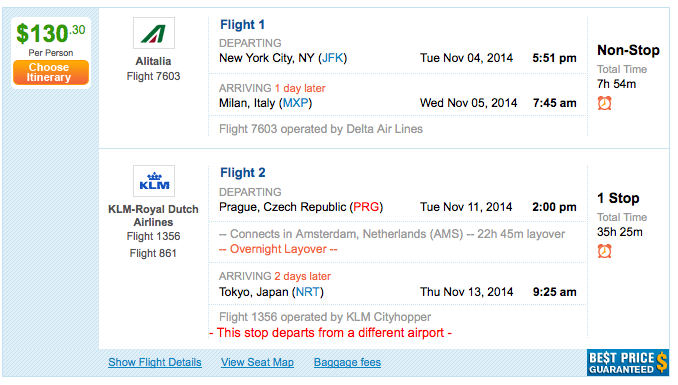Screen dimensions: 678x385
Task: Click the Non-Stop label
Action: pos(628,50)
